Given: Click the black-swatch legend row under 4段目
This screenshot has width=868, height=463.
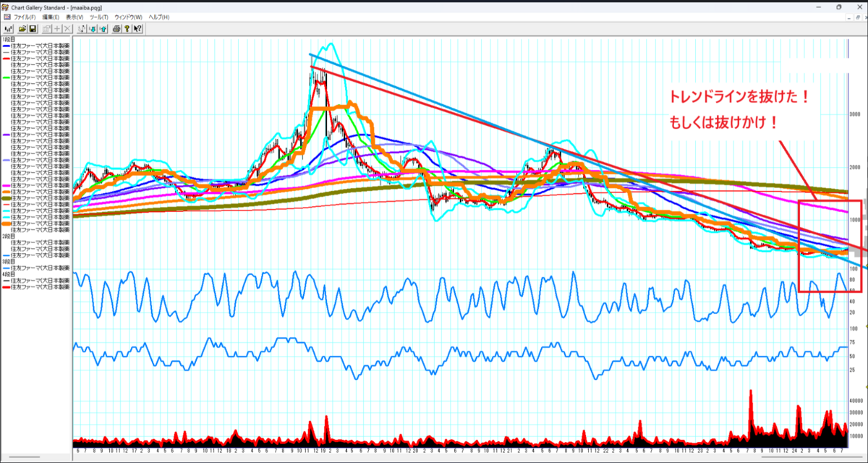Looking at the screenshot, I should tap(36, 281).
